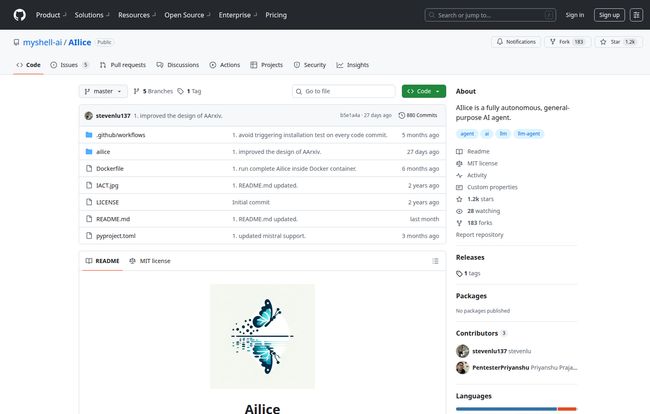Expand the Enterprise menu
The height and width of the screenshot is (414, 650).
pyautogui.click(x=238, y=15)
